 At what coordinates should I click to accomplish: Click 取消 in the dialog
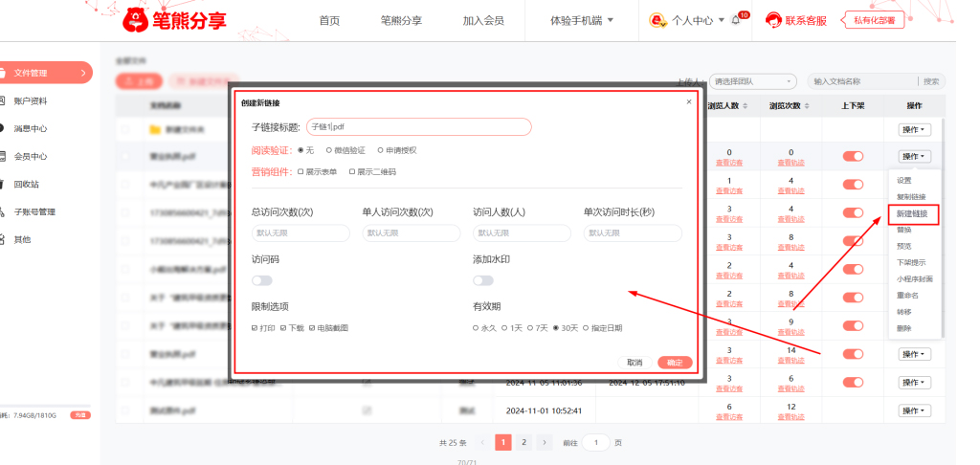click(x=635, y=363)
